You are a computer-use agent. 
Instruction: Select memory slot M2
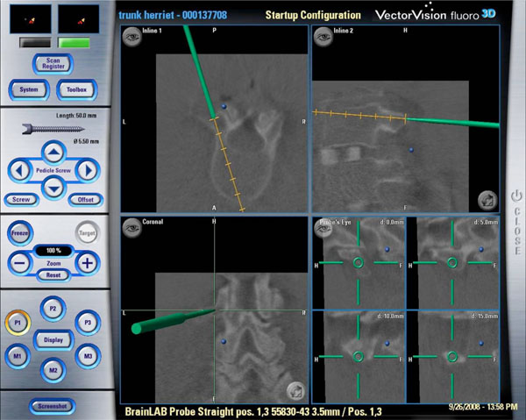(53, 370)
